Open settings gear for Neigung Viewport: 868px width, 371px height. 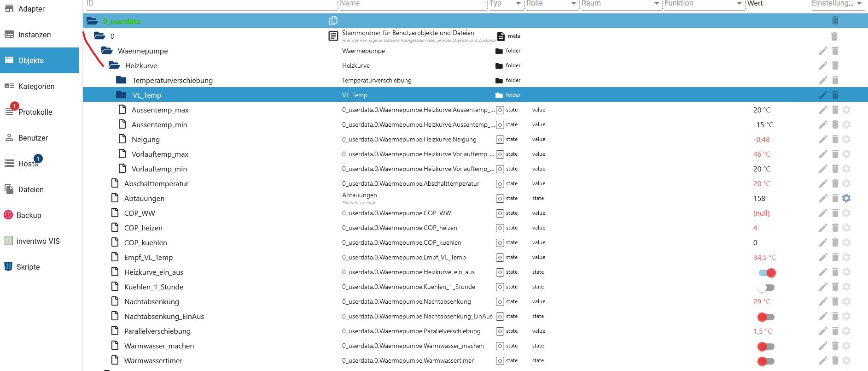[846, 139]
